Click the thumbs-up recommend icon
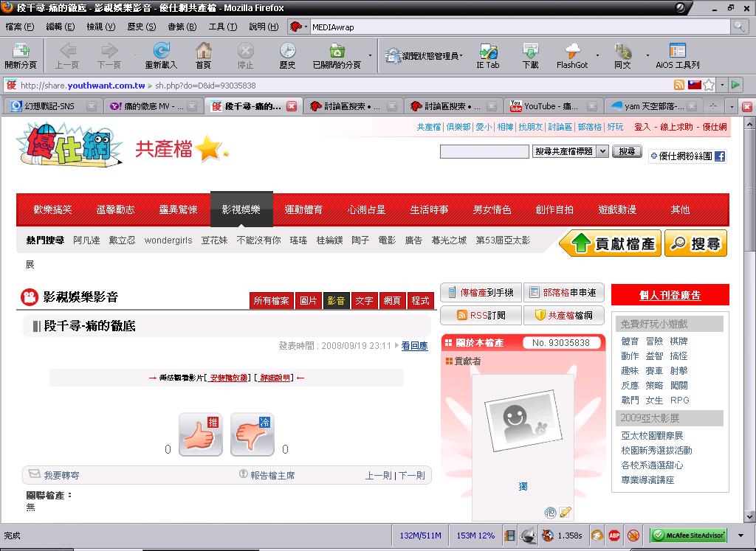 click(x=200, y=434)
